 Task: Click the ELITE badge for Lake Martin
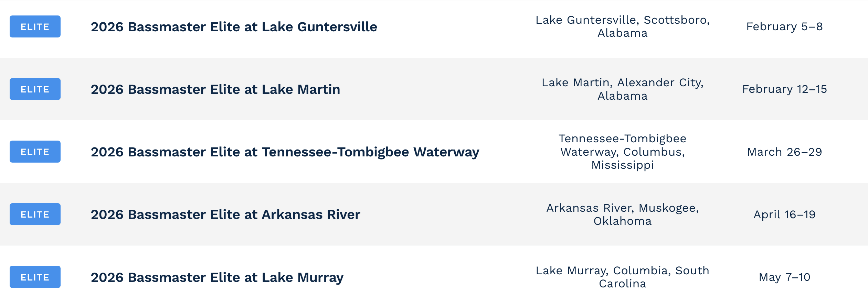tap(35, 89)
